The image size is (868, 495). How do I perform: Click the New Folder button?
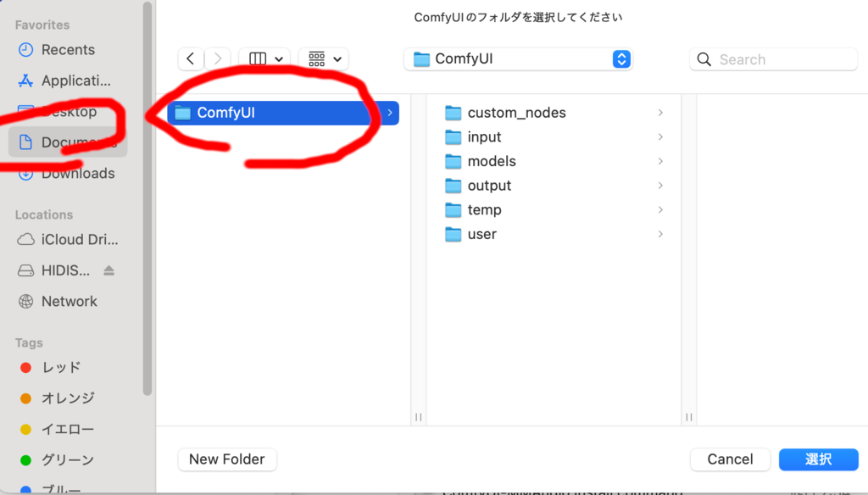[x=227, y=459]
